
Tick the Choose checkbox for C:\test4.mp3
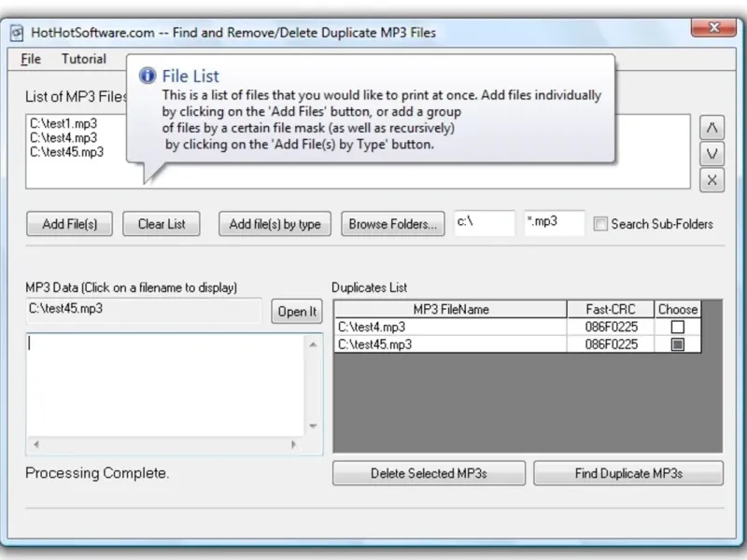[678, 328]
